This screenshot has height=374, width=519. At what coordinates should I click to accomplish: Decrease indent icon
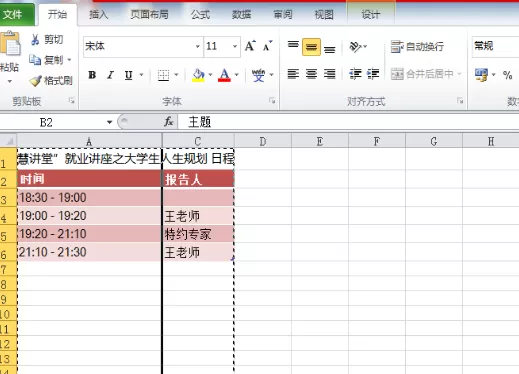point(355,74)
